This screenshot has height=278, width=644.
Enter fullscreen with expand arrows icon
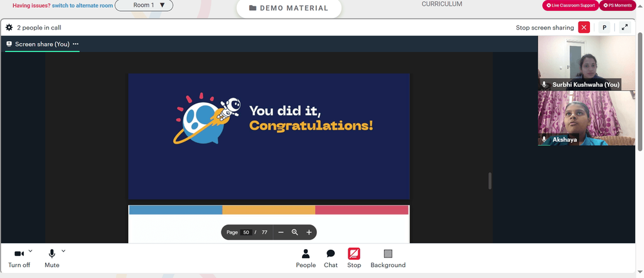pyautogui.click(x=625, y=28)
